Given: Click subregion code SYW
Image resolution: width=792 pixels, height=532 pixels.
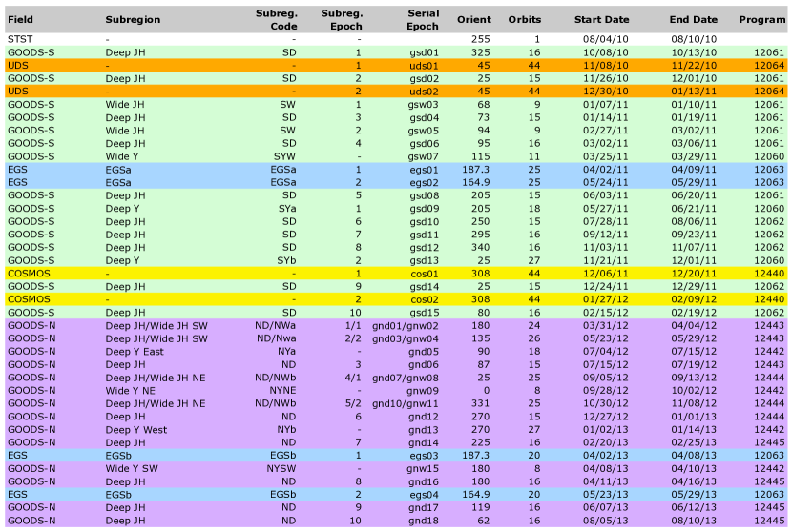Looking at the screenshot, I should (x=284, y=156).
